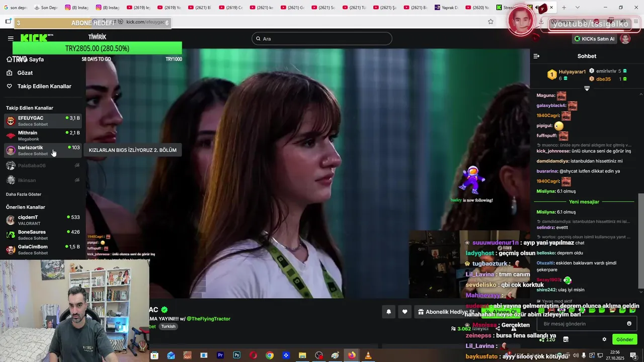Open Takip Edilen Kanallar in sidebar
644x362 pixels.
pyautogui.click(x=44, y=86)
